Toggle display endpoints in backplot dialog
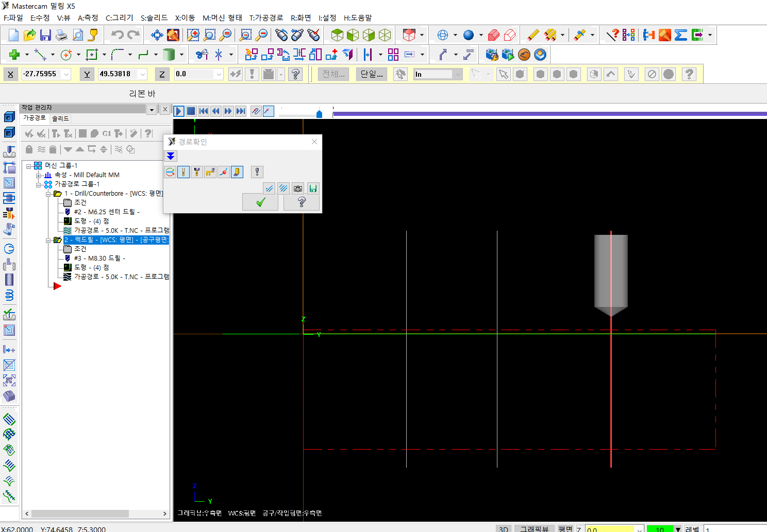This screenshot has width=767, height=532. [x=224, y=172]
